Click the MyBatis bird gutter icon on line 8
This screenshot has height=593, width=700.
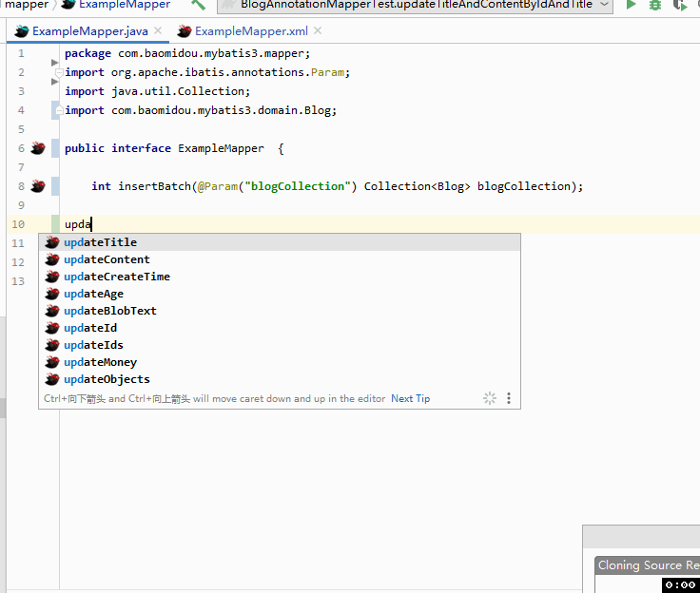coord(38,186)
